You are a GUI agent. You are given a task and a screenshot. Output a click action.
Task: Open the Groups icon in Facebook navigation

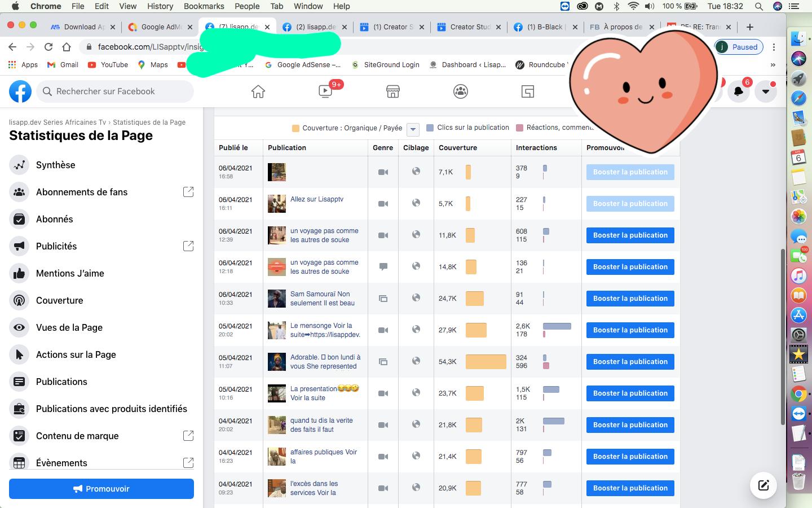461,91
